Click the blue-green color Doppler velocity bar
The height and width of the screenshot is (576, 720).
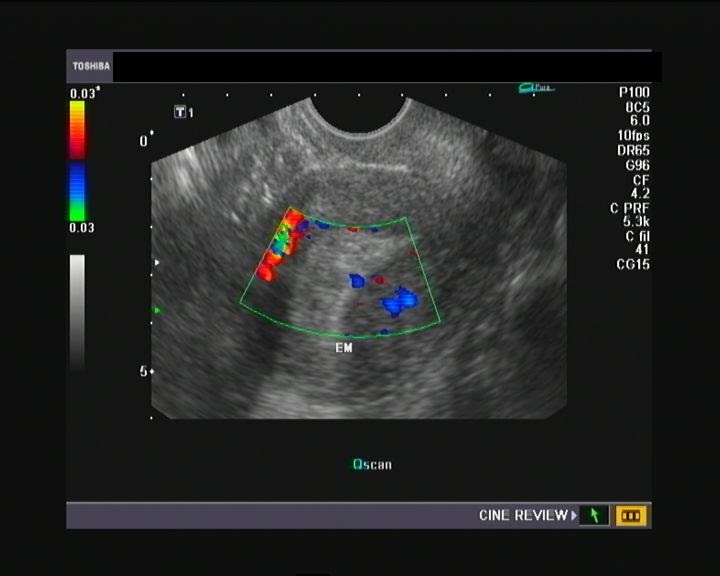[x=77, y=192]
